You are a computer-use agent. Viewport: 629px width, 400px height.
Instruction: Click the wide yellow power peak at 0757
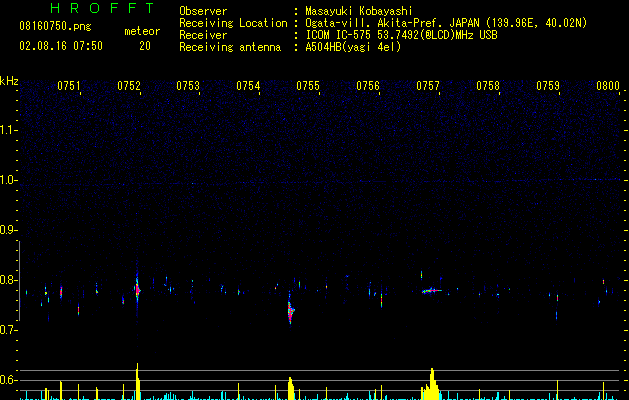431,384
